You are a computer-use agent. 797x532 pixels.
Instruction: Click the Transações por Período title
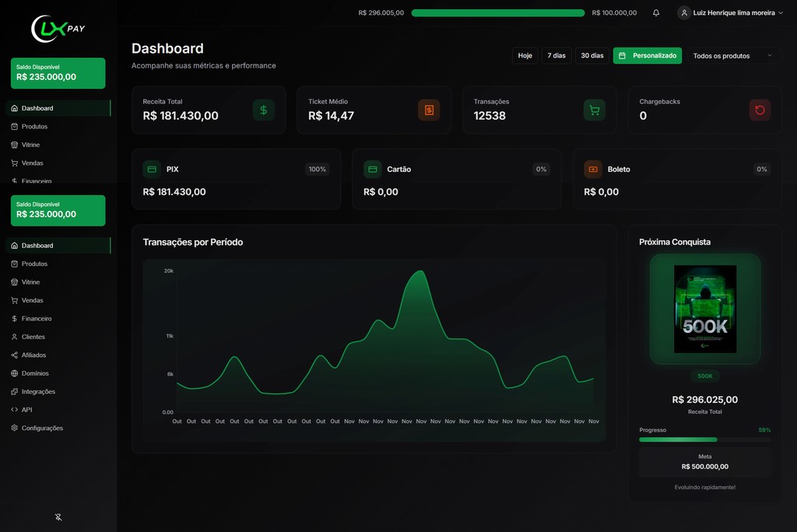coord(193,243)
